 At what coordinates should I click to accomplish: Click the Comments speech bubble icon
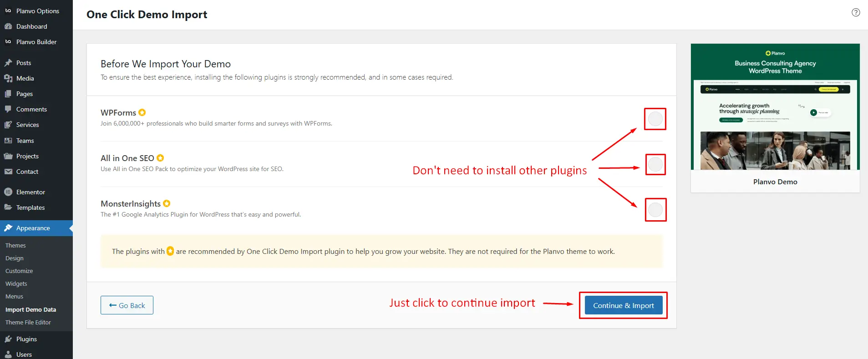point(8,109)
